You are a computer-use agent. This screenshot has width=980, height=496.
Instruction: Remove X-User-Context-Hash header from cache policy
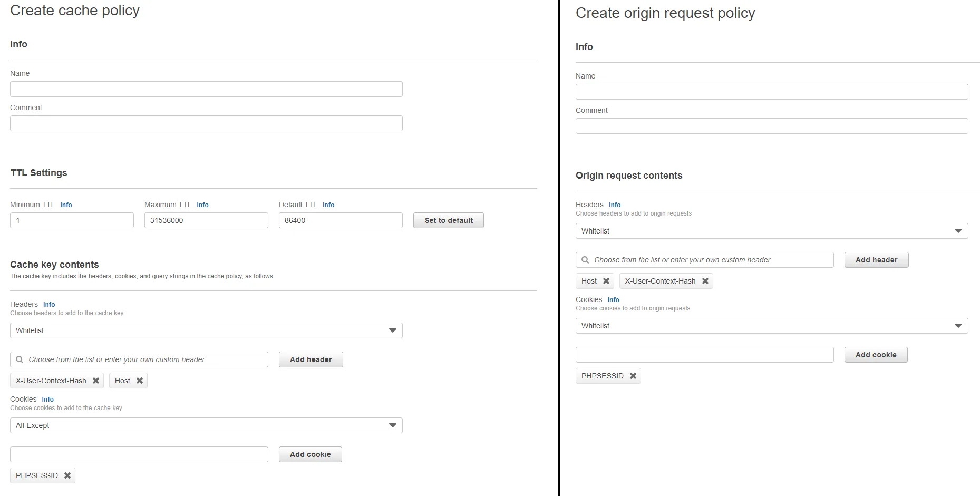pos(96,381)
